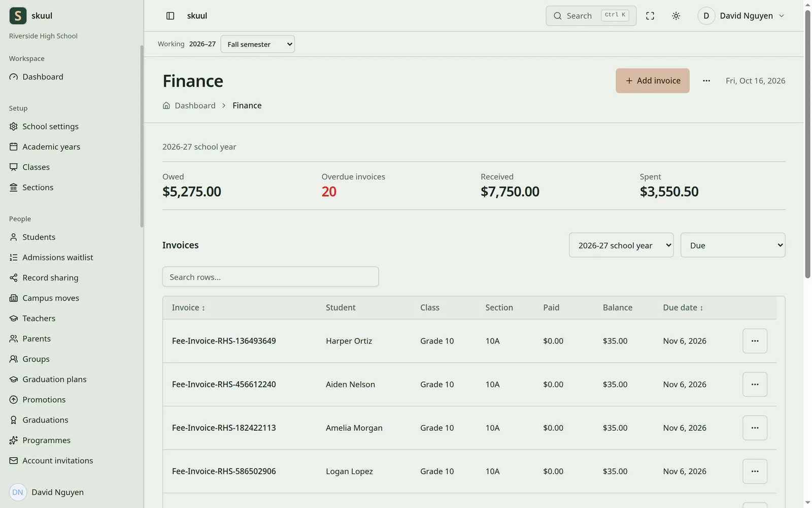Click Campus moves building icon

click(x=14, y=298)
